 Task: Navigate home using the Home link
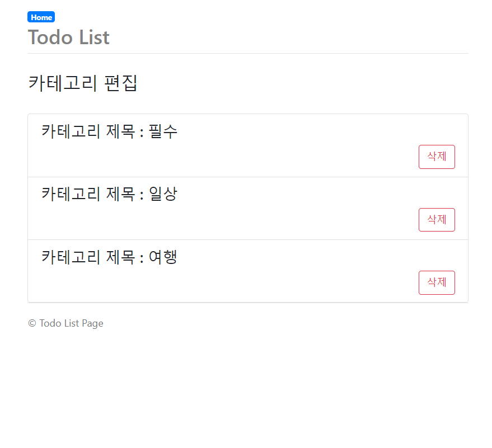coord(41,17)
